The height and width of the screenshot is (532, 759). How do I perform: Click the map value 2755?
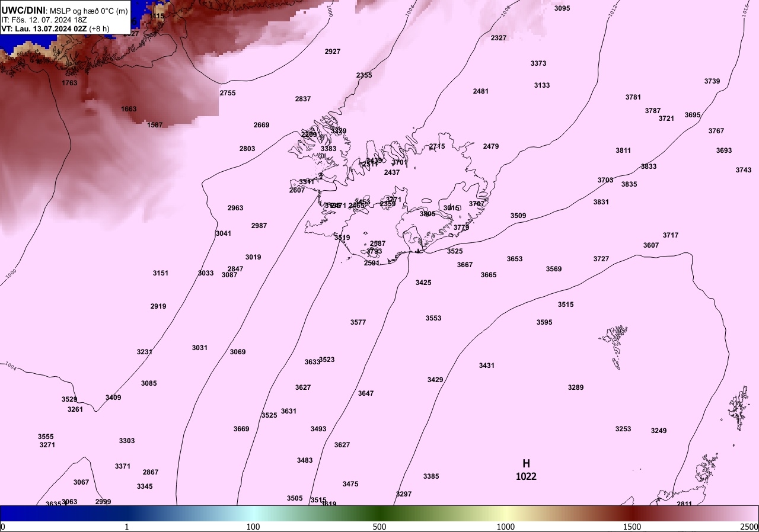(x=228, y=93)
